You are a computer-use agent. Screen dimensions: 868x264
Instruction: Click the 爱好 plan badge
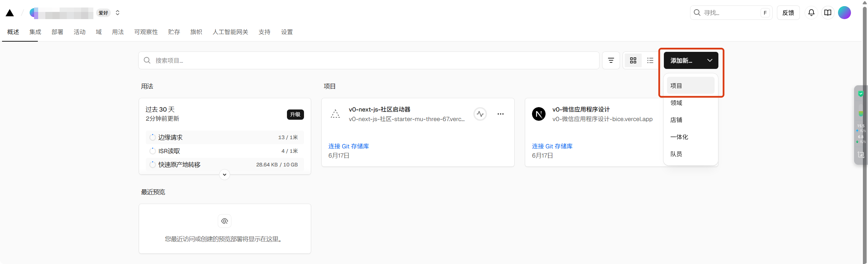click(103, 13)
